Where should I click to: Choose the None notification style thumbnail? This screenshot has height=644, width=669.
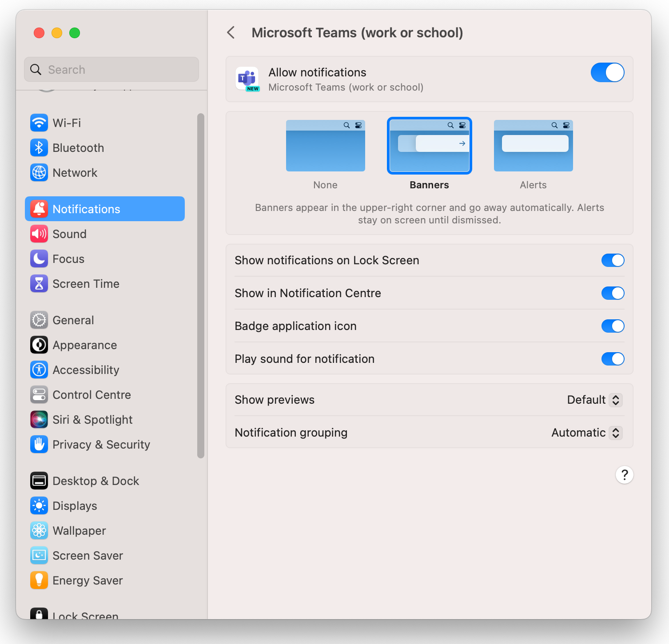coord(325,146)
